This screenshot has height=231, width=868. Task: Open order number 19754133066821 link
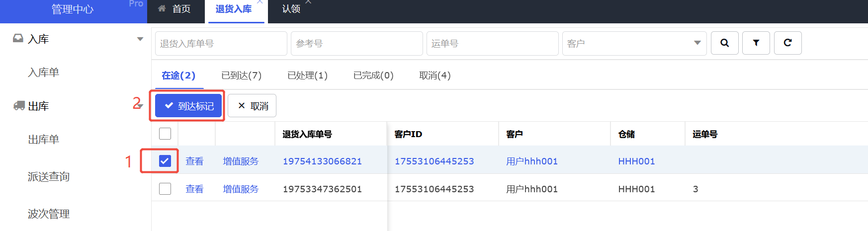click(x=322, y=161)
